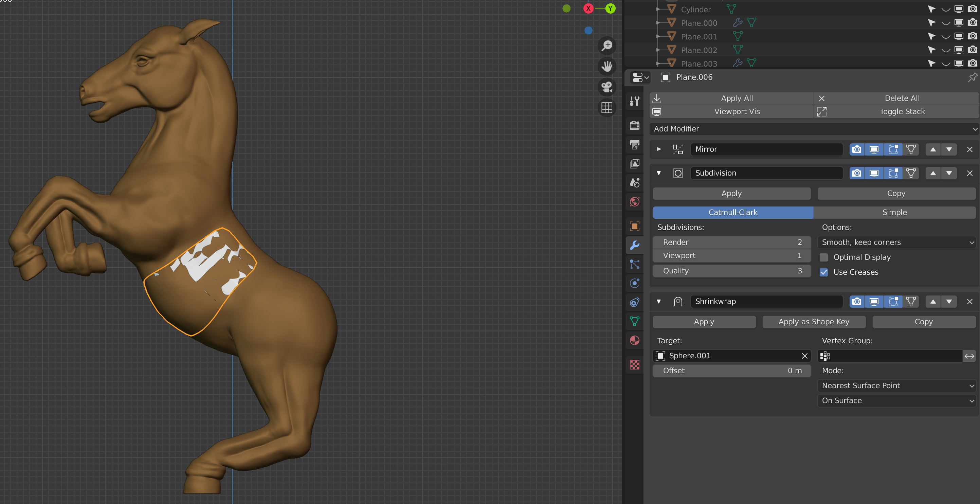Toggle camera view icon in viewport

tap(606, 87)
